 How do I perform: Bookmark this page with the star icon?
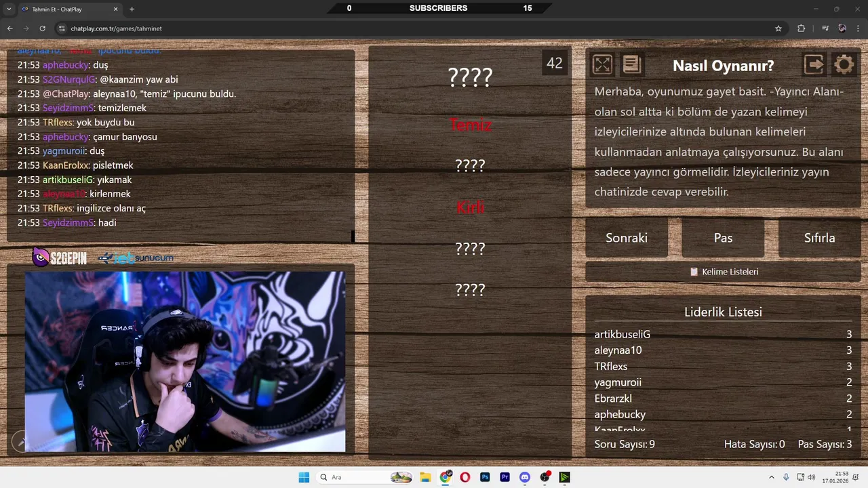778,28
